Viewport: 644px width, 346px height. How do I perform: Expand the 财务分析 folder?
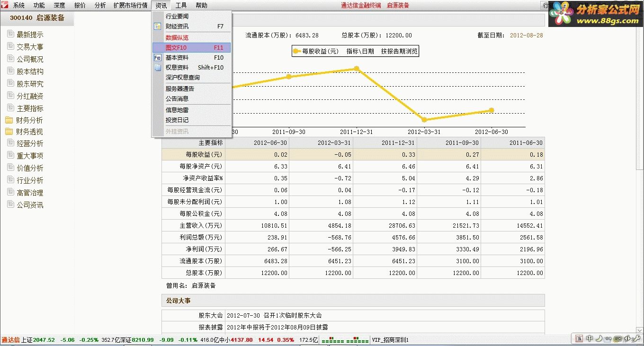click(x=30, y=120)
